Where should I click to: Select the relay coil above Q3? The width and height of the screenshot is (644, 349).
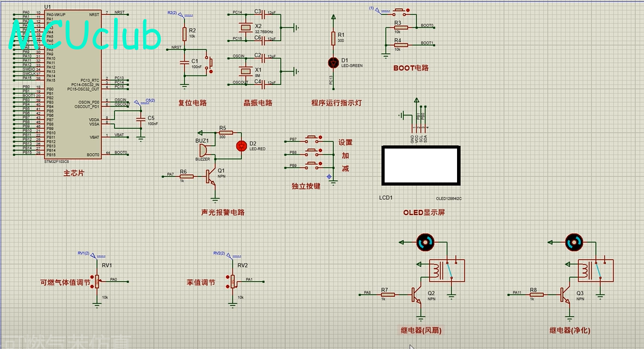click(584, 270)
